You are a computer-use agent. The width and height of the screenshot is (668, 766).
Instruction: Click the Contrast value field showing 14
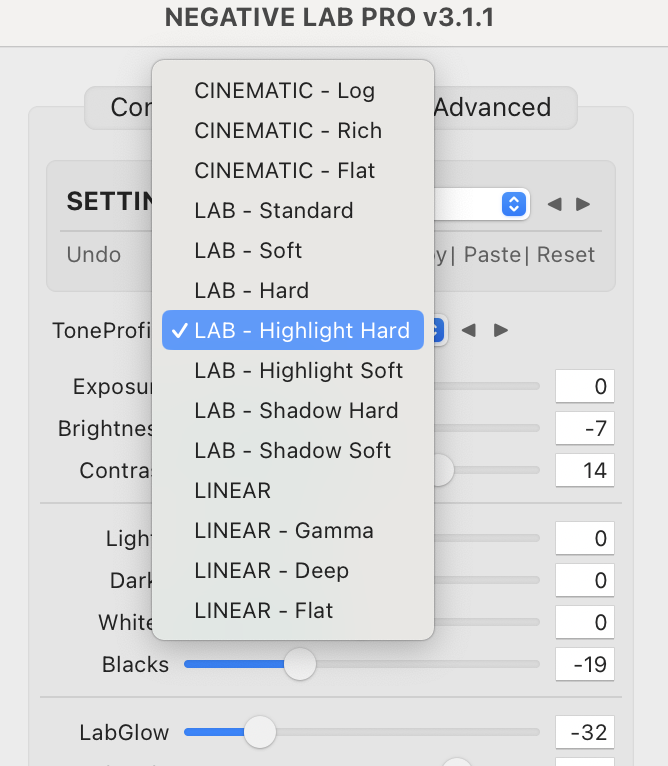[x=584, y=470]
